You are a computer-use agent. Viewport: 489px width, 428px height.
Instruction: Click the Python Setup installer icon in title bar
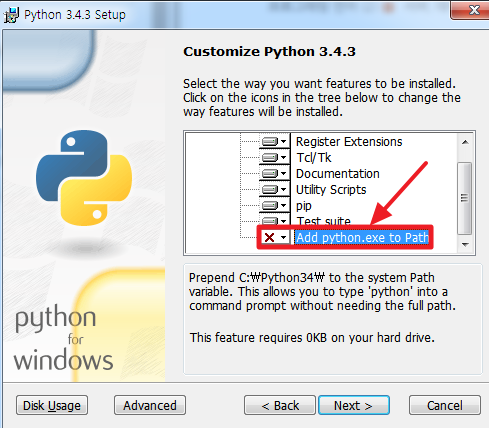11,14
